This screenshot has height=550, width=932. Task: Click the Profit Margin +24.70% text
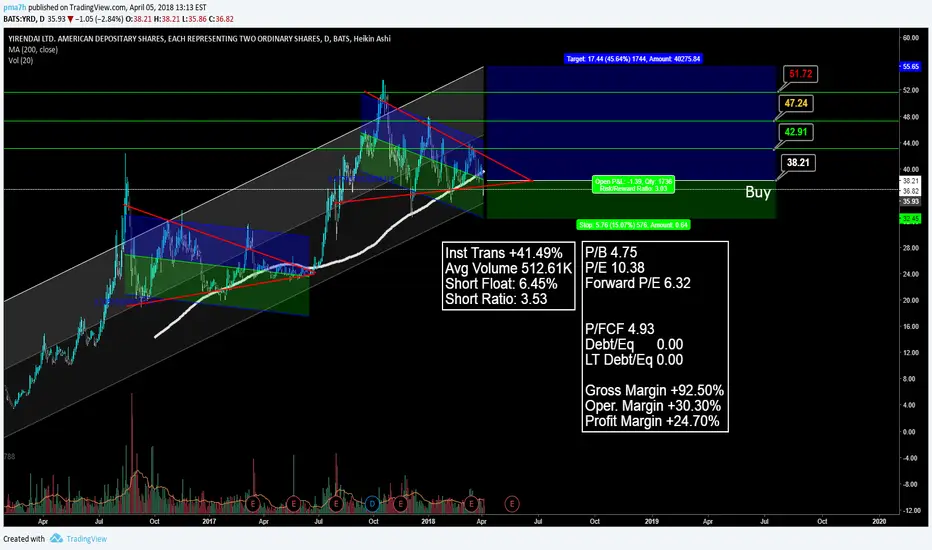(x=652, y=421)
